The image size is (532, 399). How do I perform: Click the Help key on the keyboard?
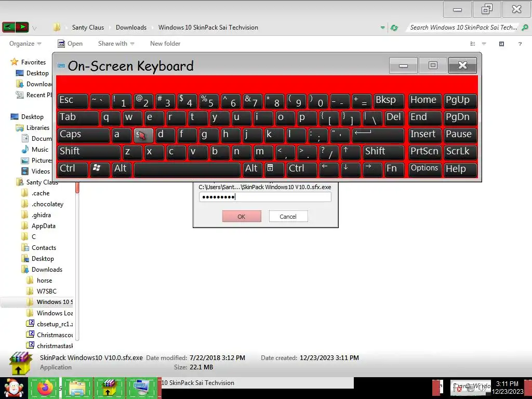pyautogui.click(x=460, y=169)
